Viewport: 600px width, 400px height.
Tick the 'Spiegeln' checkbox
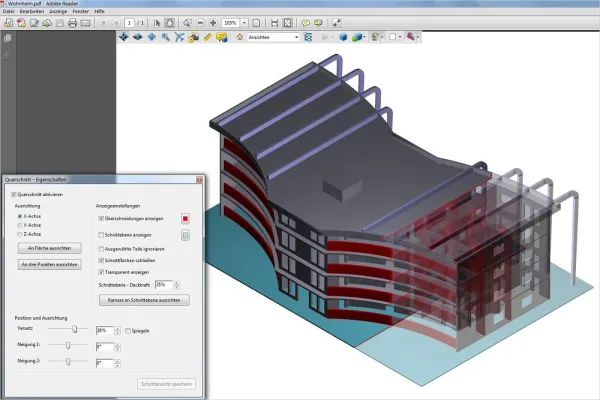[x=127, y=329]
